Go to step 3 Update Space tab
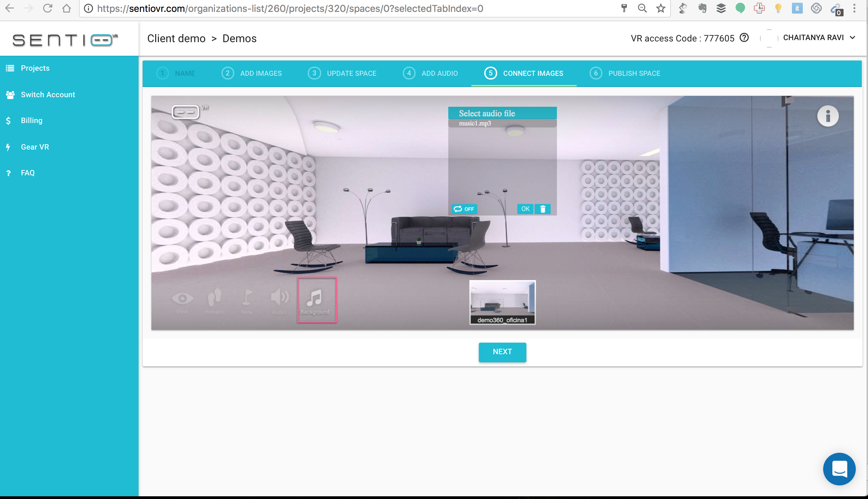This screenshot has width=868, height=499. tap(342, 73)
